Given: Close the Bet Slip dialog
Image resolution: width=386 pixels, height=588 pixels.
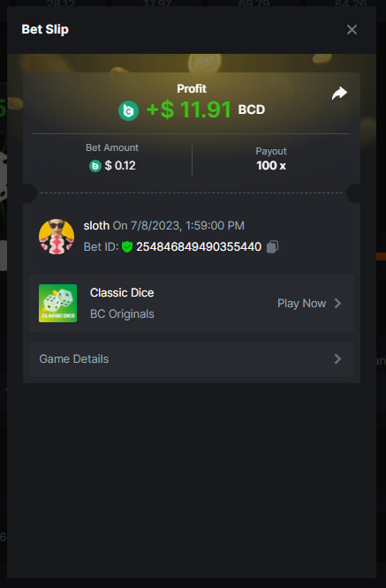Looking at the screenshot, I should 352,30.
